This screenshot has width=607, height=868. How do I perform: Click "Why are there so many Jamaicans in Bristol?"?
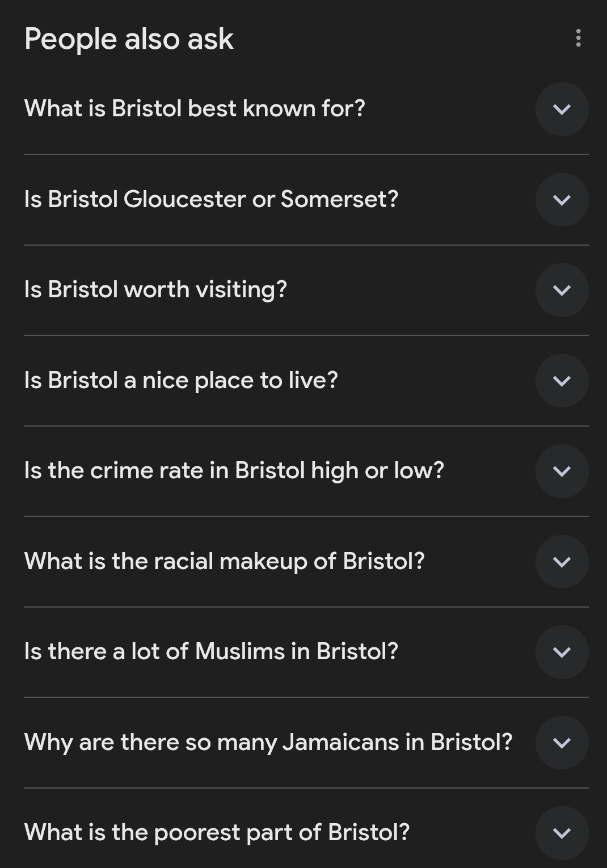(268, 742)
